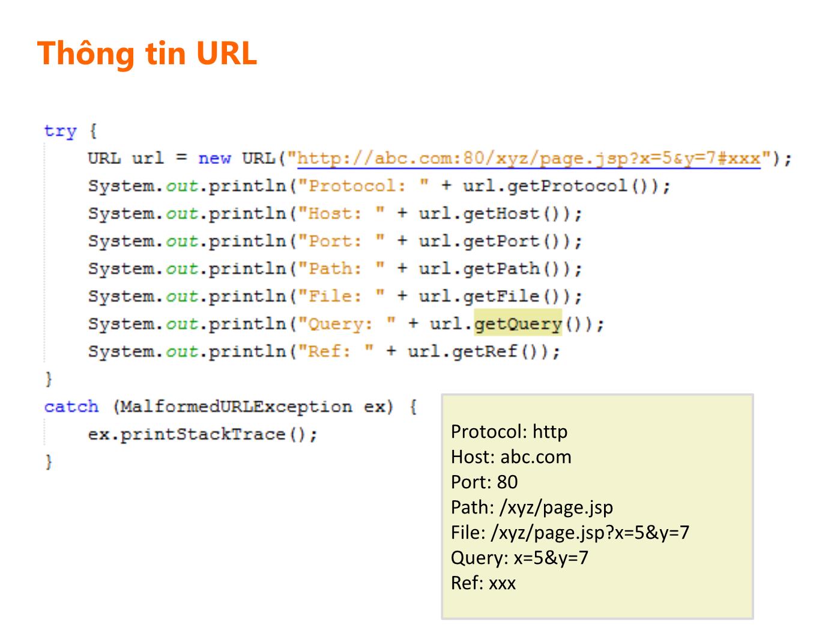Click the "try" keyword in the code
Image resolution: width=840 pixels, height=630 pixels.
tap(60, 131)
